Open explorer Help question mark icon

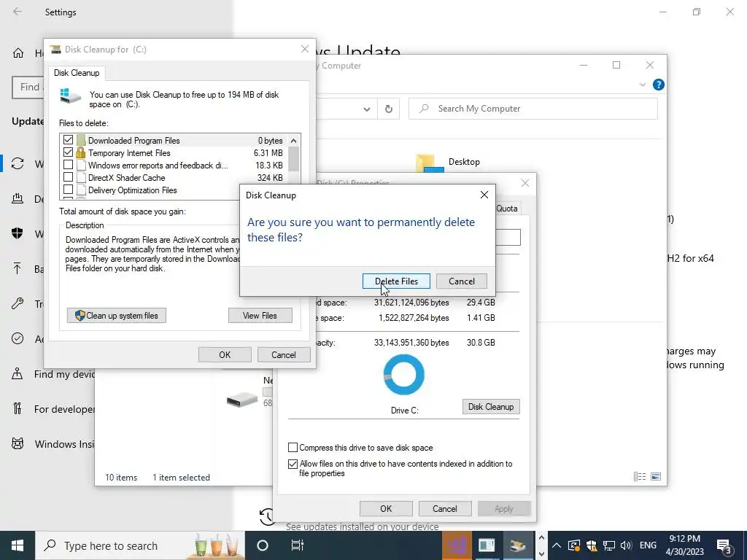pos(659,85)
